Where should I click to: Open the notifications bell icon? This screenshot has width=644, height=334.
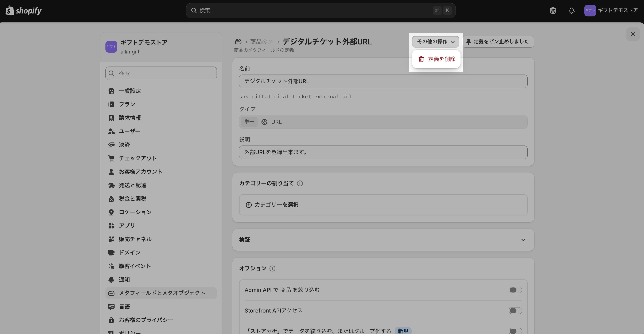coord(571,11)
